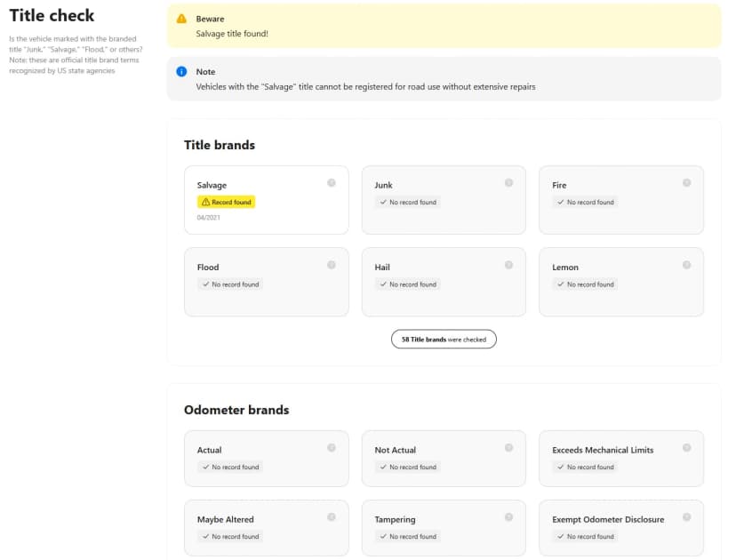Click the "Odometer brands" section heading

(236, 410)
